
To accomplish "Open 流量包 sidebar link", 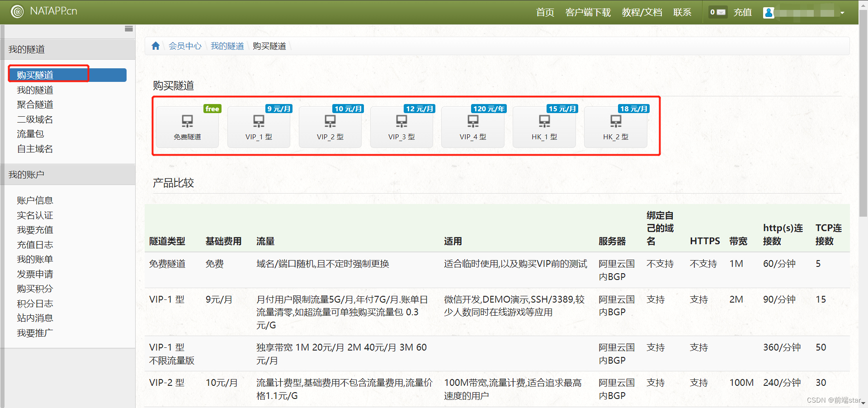I will click(30, 134).
